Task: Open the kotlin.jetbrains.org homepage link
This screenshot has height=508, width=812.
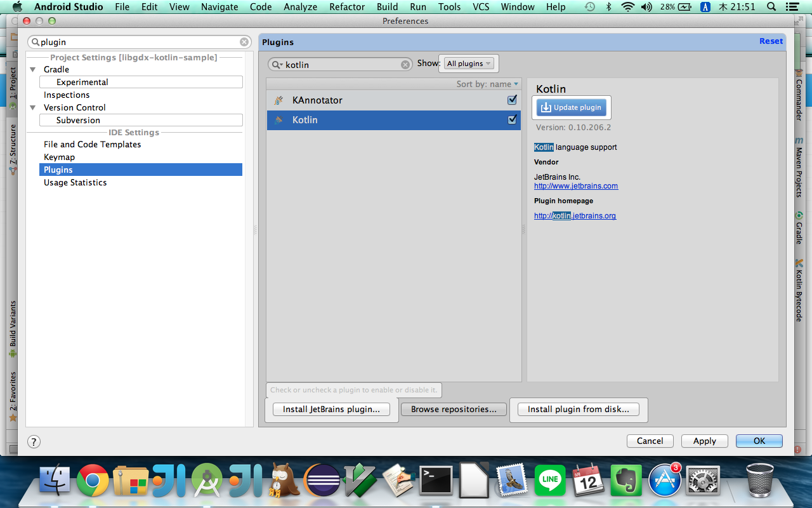Action: click(x=575, y=216)
